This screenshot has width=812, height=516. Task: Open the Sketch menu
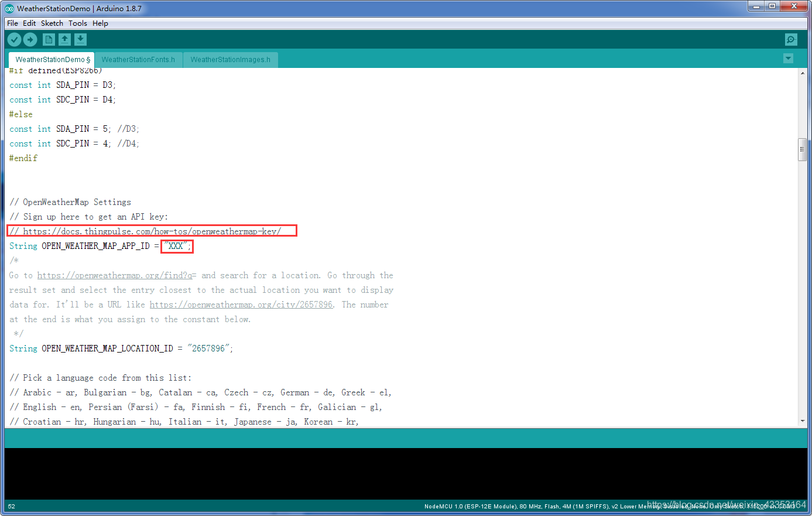tap(52, 23)
